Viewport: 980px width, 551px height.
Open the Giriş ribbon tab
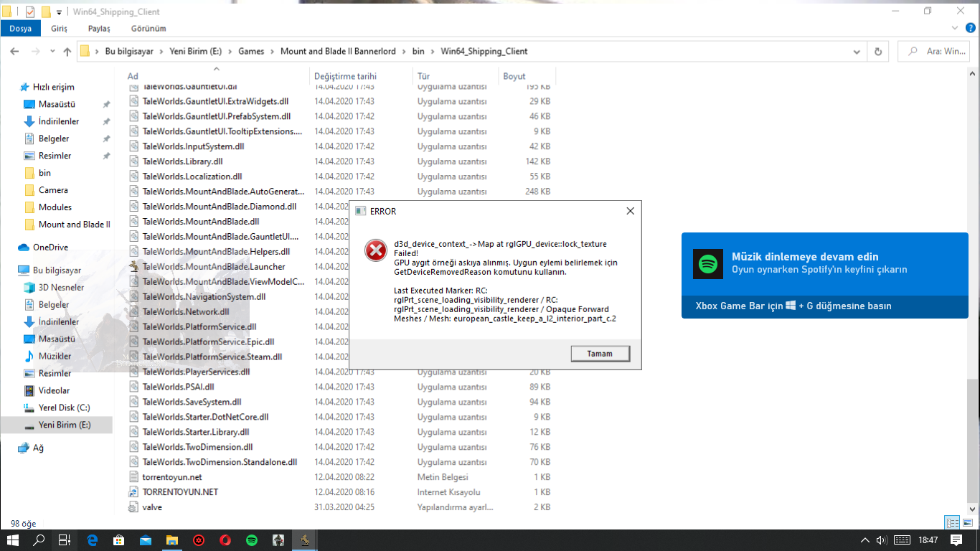tap(59, 29)
